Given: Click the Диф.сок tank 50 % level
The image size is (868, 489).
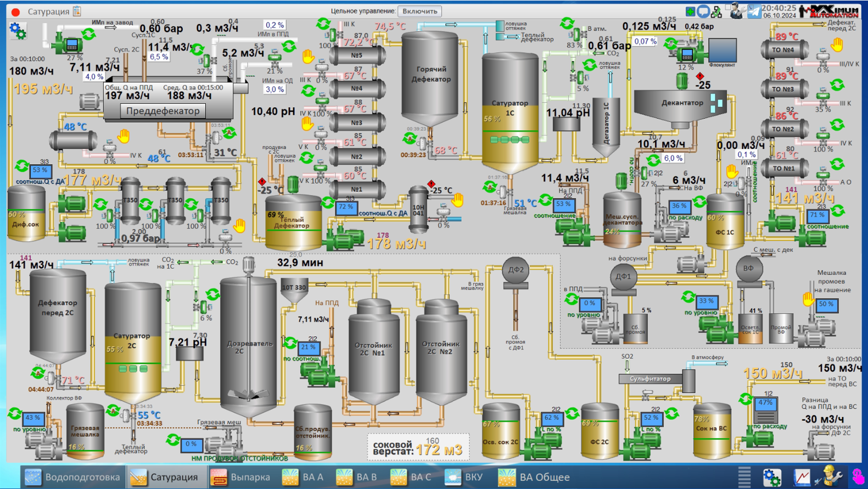Looking at the screenshot, I should (16, 214).
